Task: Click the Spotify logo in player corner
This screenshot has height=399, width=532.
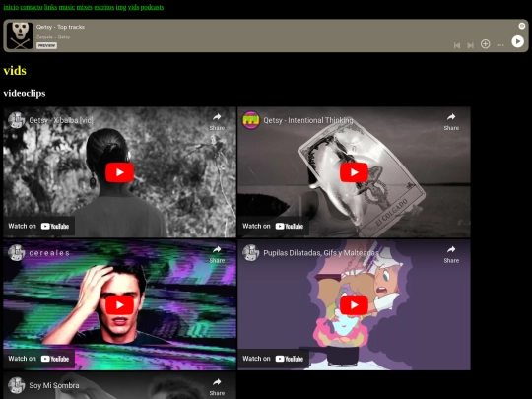Action: pos(522,26)
